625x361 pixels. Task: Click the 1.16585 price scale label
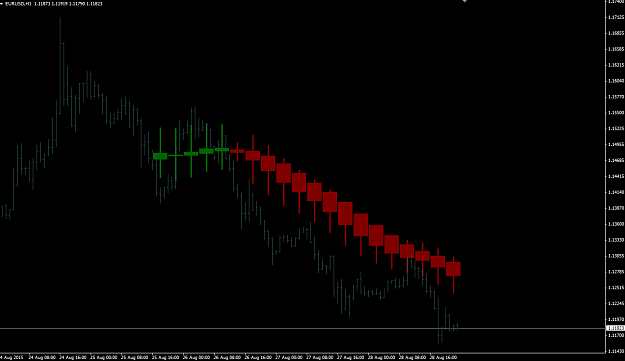(616, 49)
